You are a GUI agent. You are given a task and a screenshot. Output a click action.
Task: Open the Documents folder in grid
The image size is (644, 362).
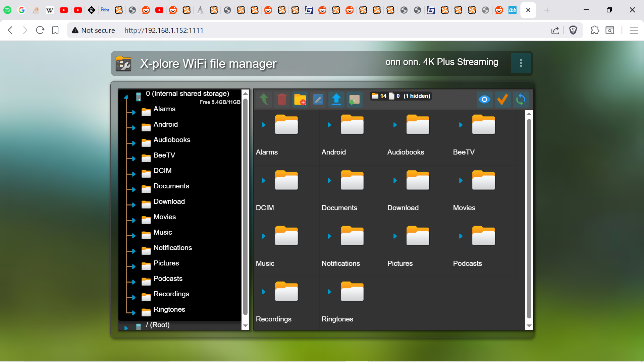click(352, 180)
